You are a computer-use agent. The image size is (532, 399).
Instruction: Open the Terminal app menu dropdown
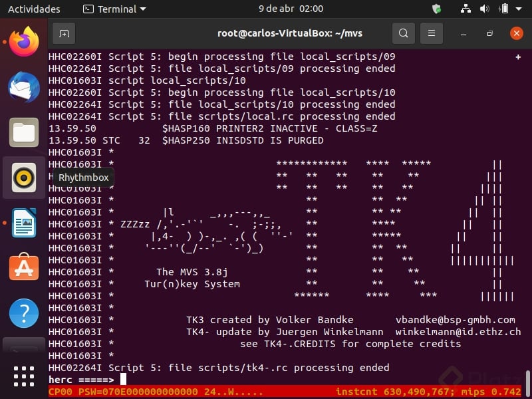pyautogui.click(x=114, y=9)
